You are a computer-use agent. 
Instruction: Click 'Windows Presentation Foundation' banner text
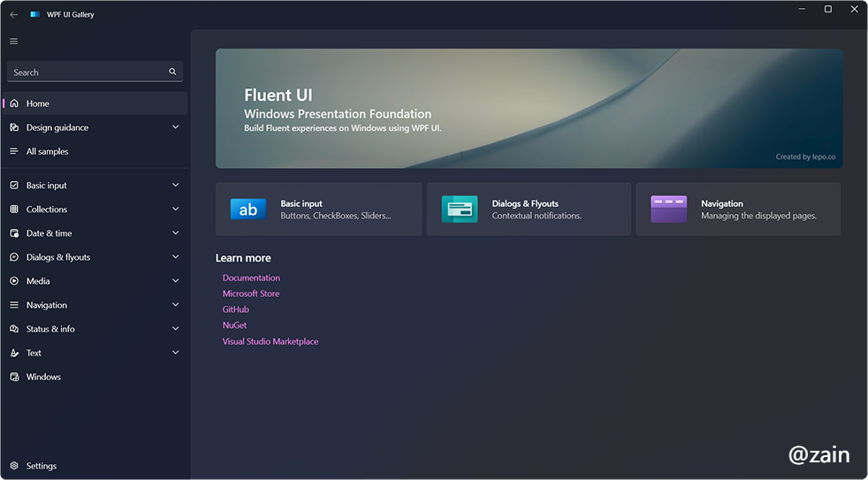(338, 114)
